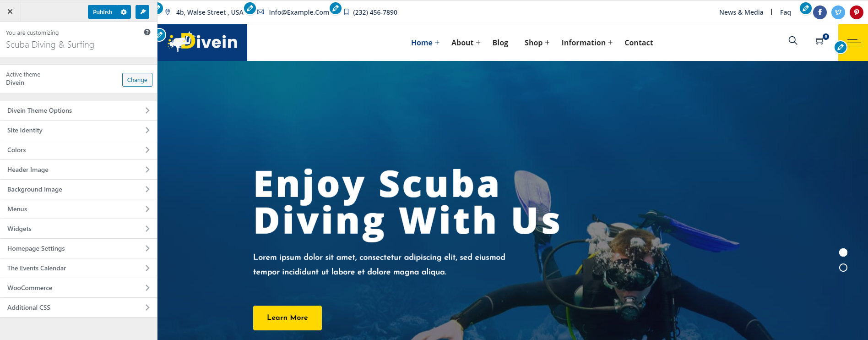The image size is (868, 340).
Task: Click edit pencil next to Divein logo
Action: 160,34
